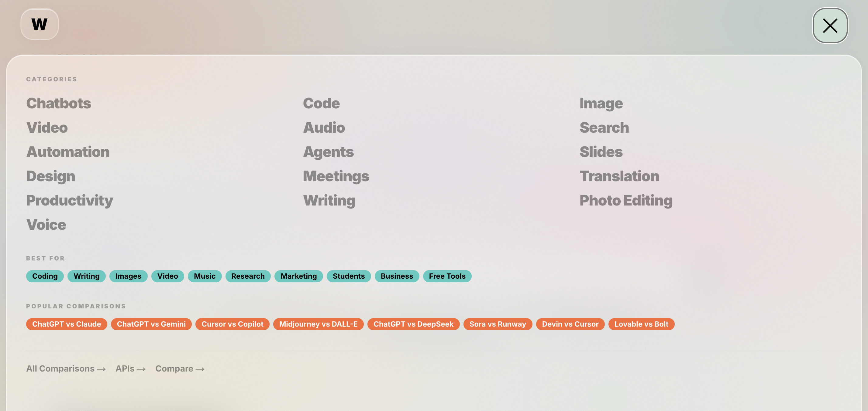Go to Photo Editing category

pos(626,201)
